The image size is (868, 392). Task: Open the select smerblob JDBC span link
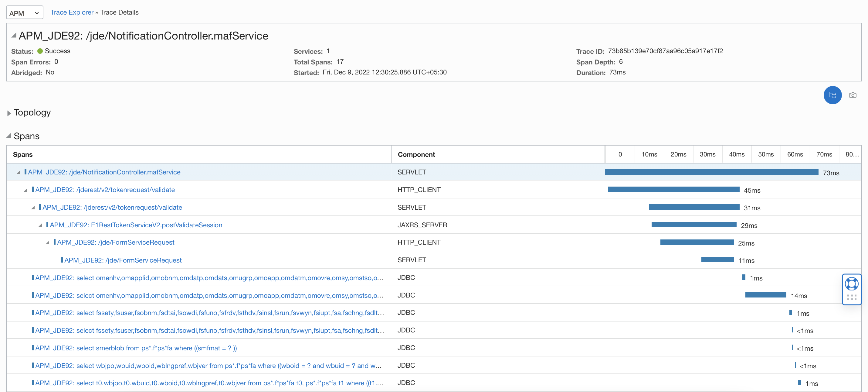[136, 348]
